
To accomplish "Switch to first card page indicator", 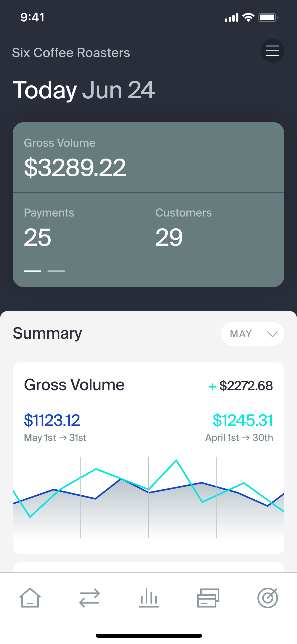I will click(x=32, y=271).
